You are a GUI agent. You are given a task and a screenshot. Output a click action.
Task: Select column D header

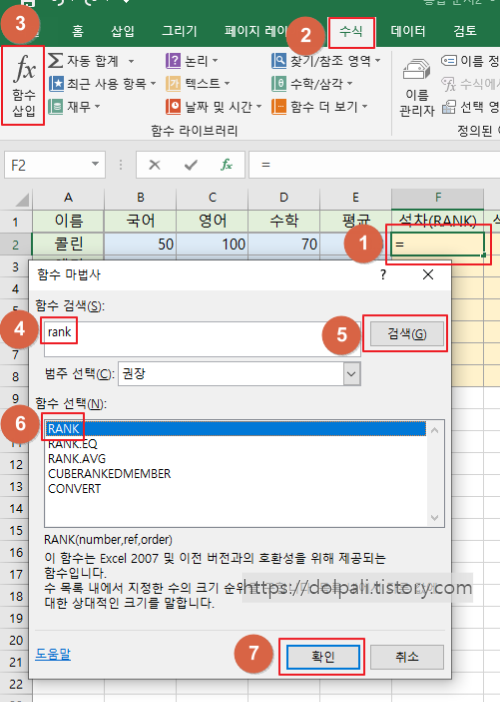click(x=284, y=198)
